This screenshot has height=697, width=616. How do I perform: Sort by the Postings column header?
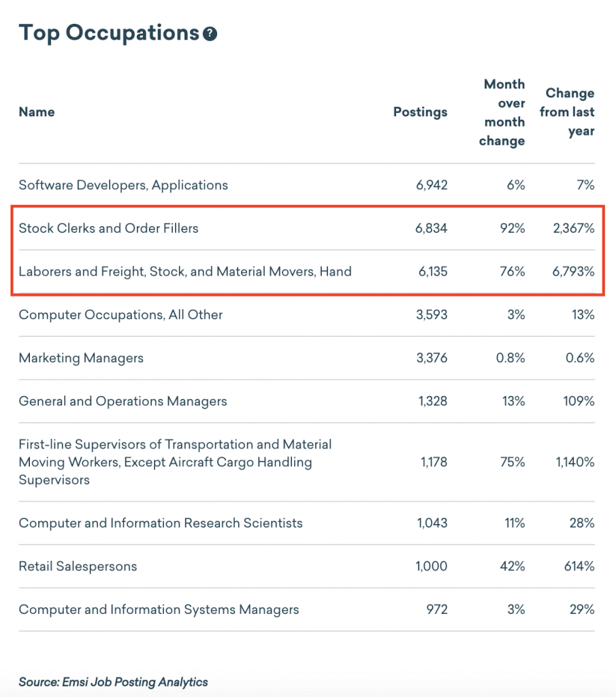pyautogui.click(x=420, y=112)
